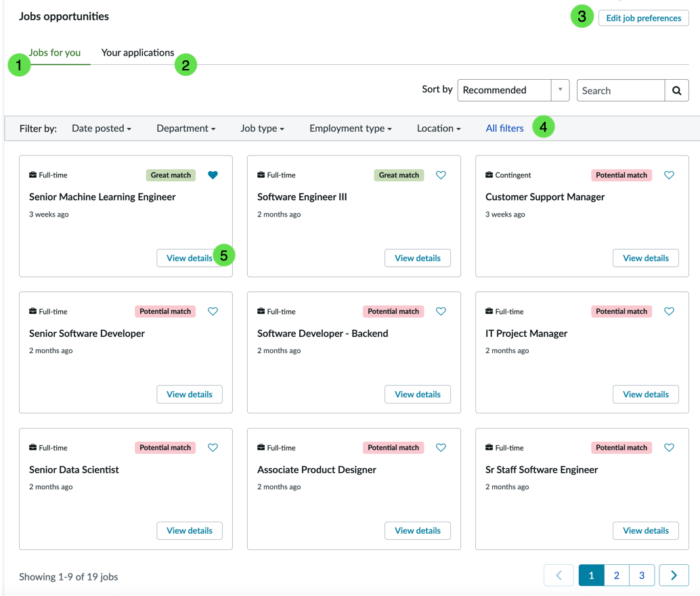
Task: Go to next page with right chevron
Action: [x=674, y=576]
